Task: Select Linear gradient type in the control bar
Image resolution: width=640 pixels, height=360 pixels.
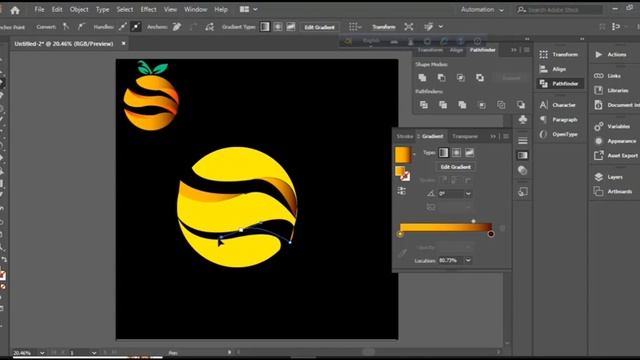Action: point(264,27)
